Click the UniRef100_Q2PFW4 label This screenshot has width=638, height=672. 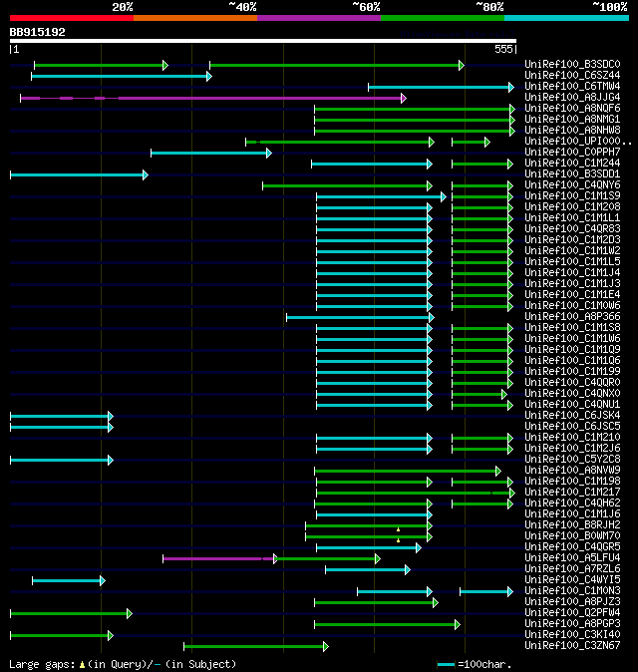point(572,613)
